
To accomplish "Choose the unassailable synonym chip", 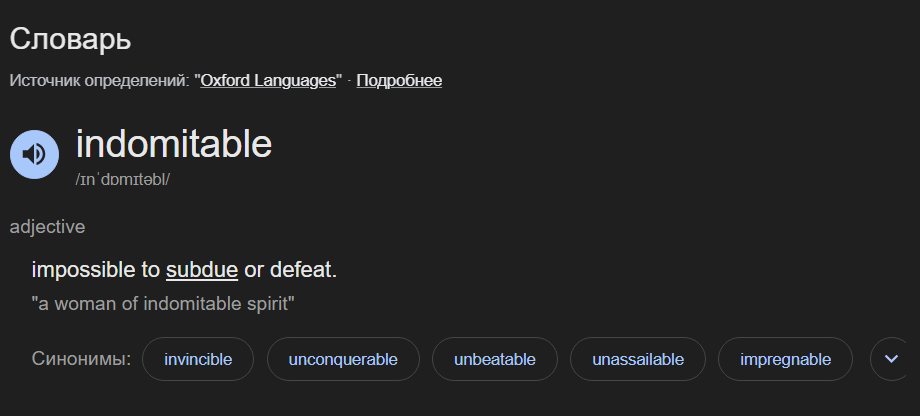I will coord(638,359).
